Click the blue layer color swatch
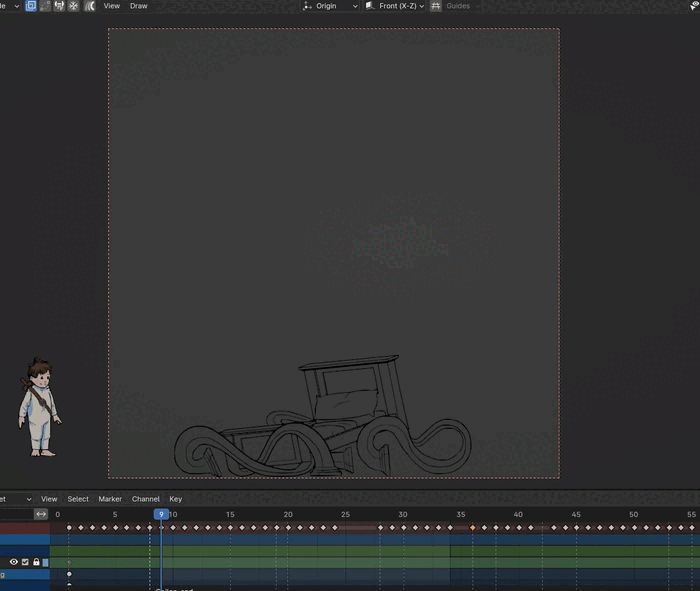Image resolution: width=700 pixels, height=591 pixels. pos(46,562)
